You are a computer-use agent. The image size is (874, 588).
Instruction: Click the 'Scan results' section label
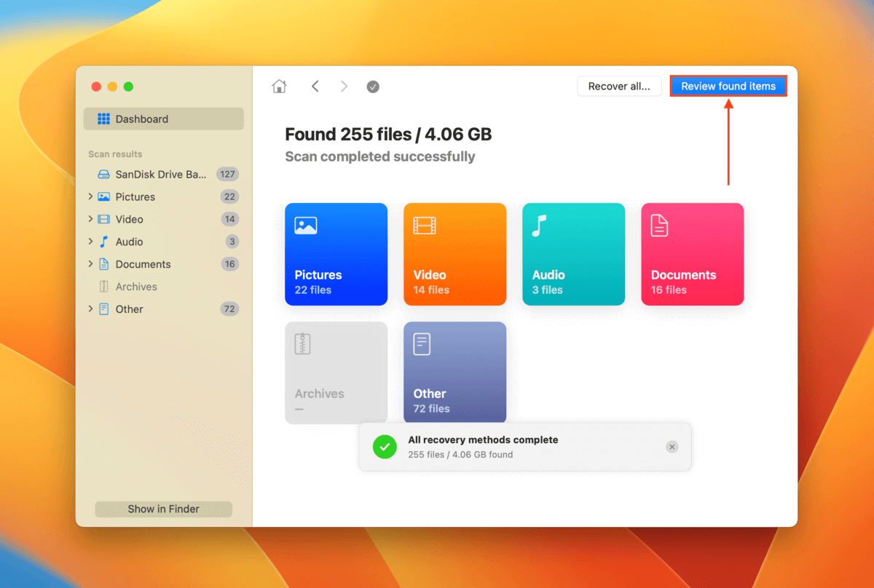[x=115, y=154]
